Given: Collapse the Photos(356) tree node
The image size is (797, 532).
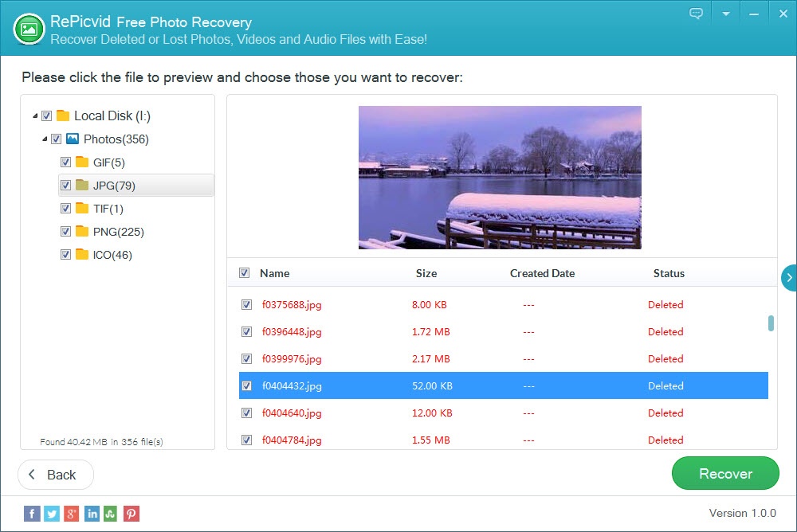Looking at the screenshot, I should (45, 139).
